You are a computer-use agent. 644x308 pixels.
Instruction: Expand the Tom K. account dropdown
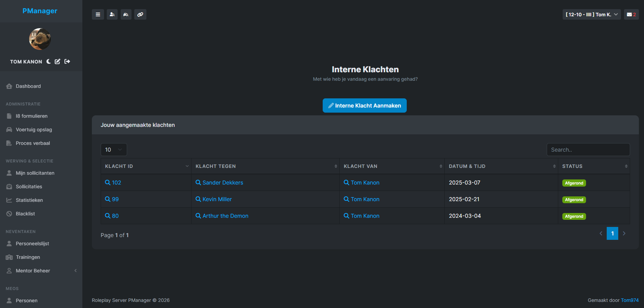591,14
